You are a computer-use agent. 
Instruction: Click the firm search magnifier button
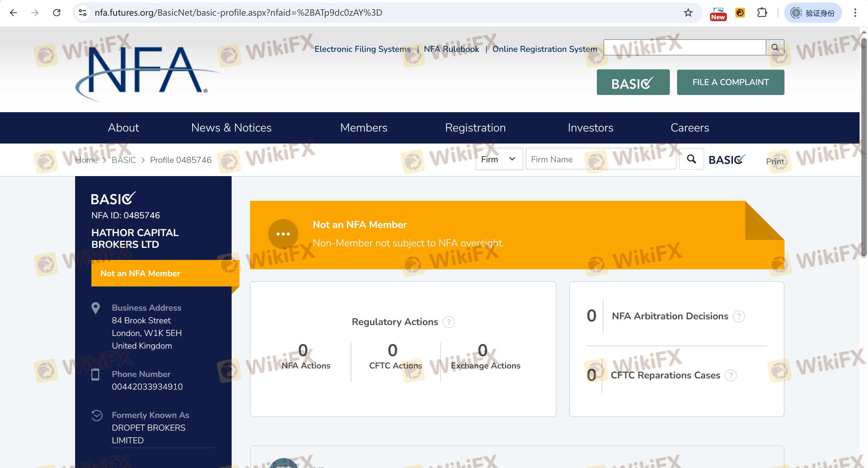click(691, 159)
